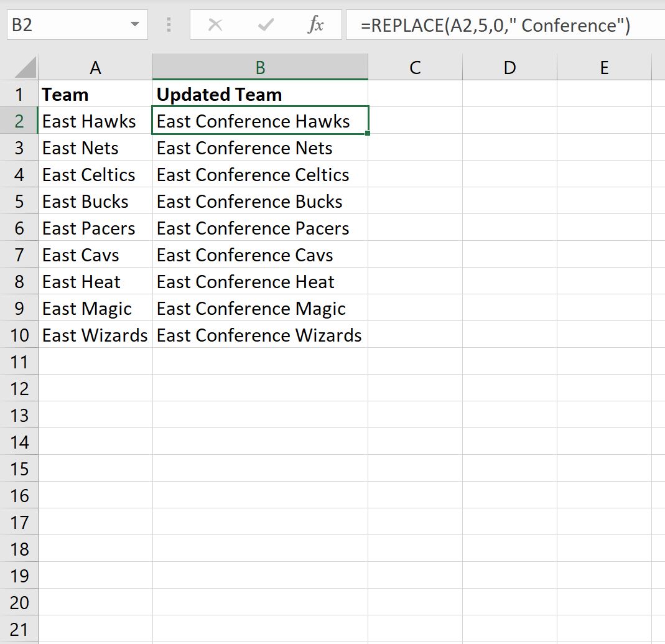Click cell 'East Celtics' in column A
Screen dimensions: 665x644
[x=95, y=174]
